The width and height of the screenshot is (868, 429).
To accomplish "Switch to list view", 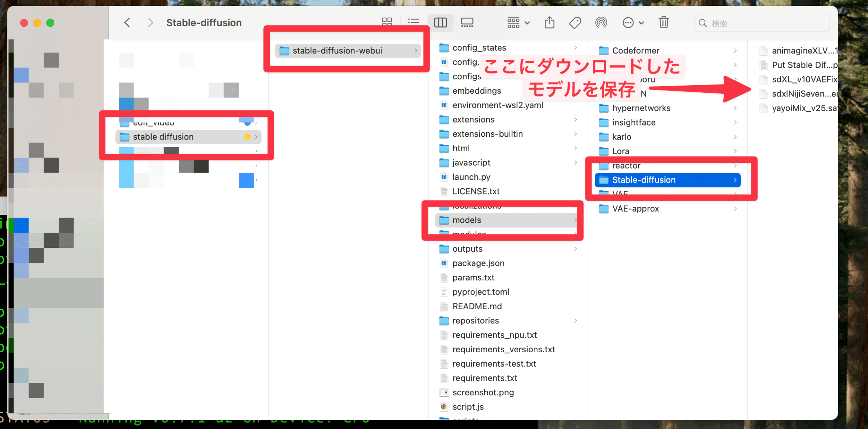I will pyautogui.click(x=413, y=22).
